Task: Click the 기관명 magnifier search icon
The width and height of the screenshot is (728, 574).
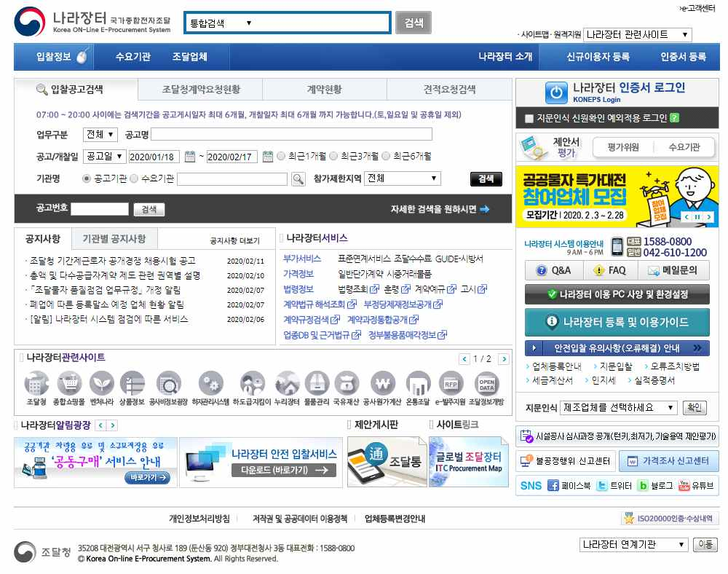Action: click(x=298, y=178)
